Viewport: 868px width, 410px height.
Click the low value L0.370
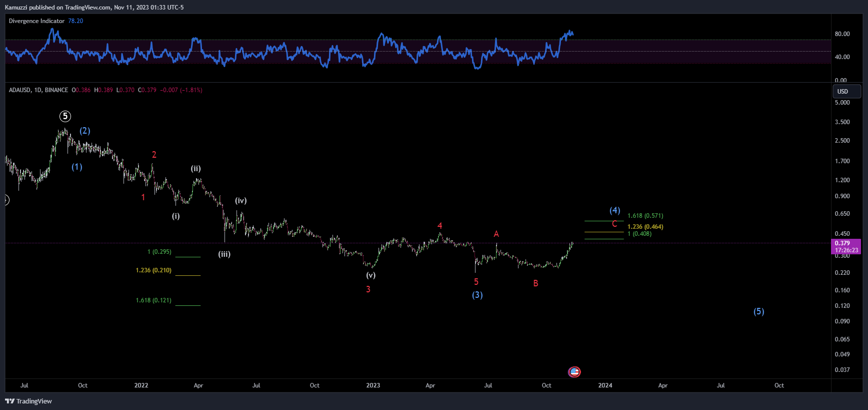pyautogui.click(x=125, y=90)
